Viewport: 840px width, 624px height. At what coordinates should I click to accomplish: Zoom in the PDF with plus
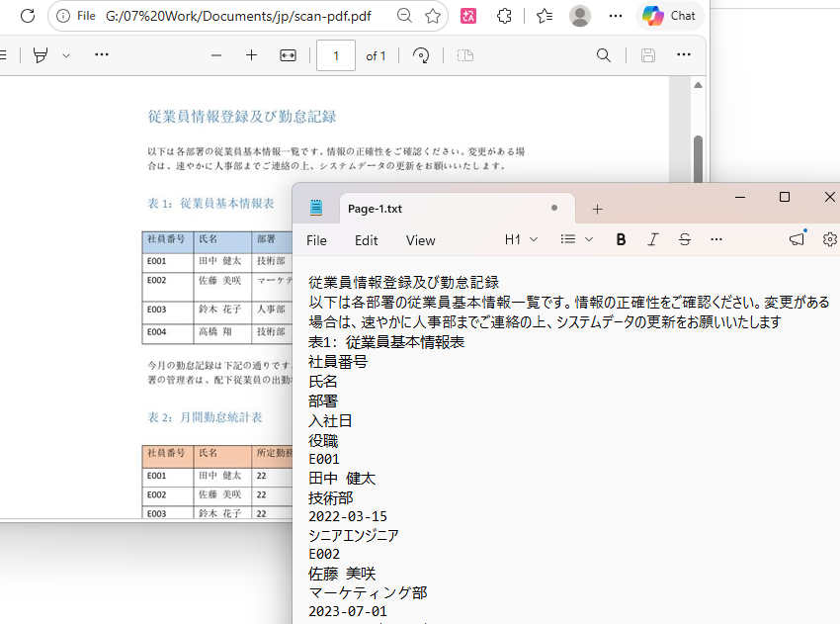coord(251,55)
